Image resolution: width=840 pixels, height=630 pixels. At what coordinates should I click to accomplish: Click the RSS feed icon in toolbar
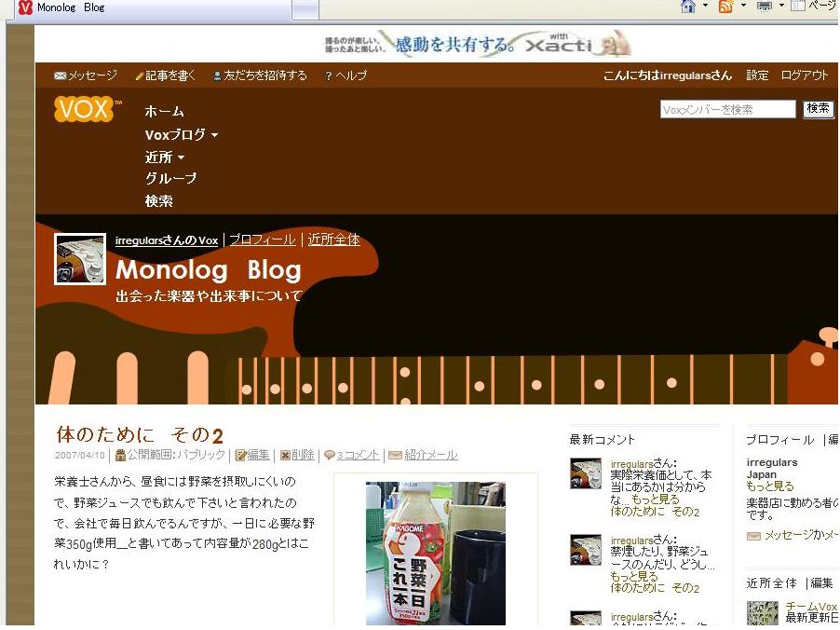point(725,7)
